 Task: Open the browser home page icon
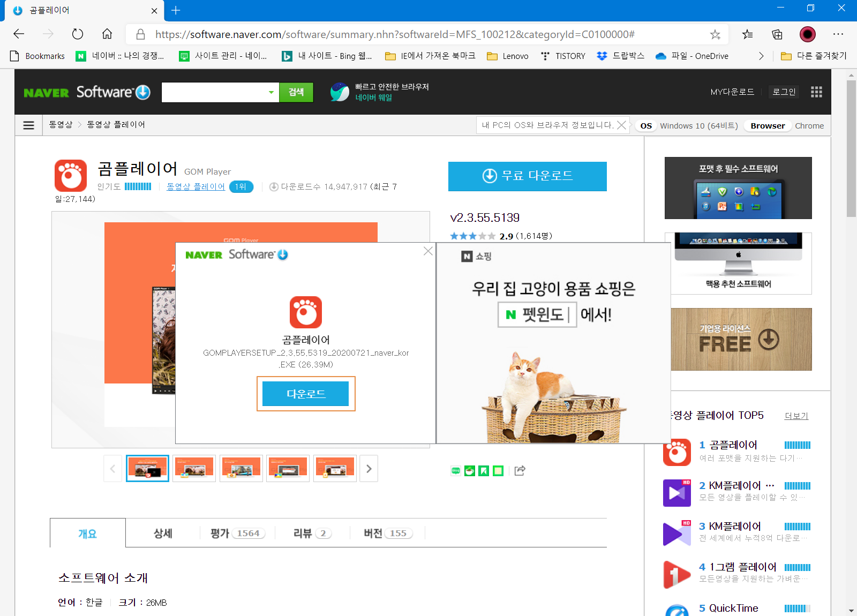tap(107, 34)
